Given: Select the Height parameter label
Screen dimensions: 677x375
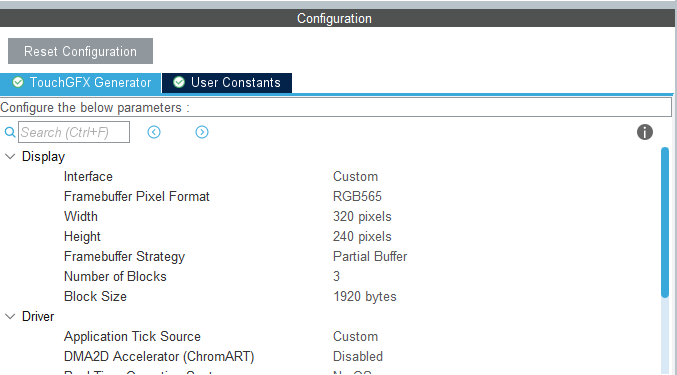Looking at the screenshot, I should [x=82, y=236].
